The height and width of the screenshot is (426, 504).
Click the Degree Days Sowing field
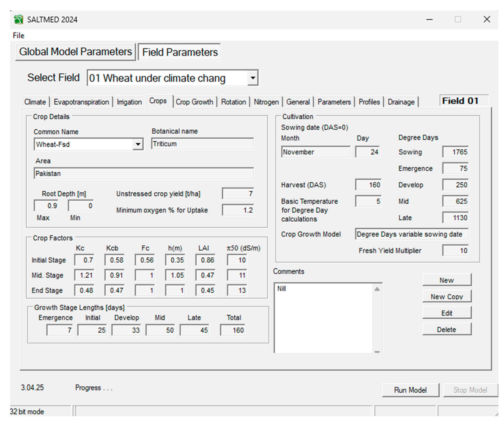pyautogui.click(x=455, y=152)
